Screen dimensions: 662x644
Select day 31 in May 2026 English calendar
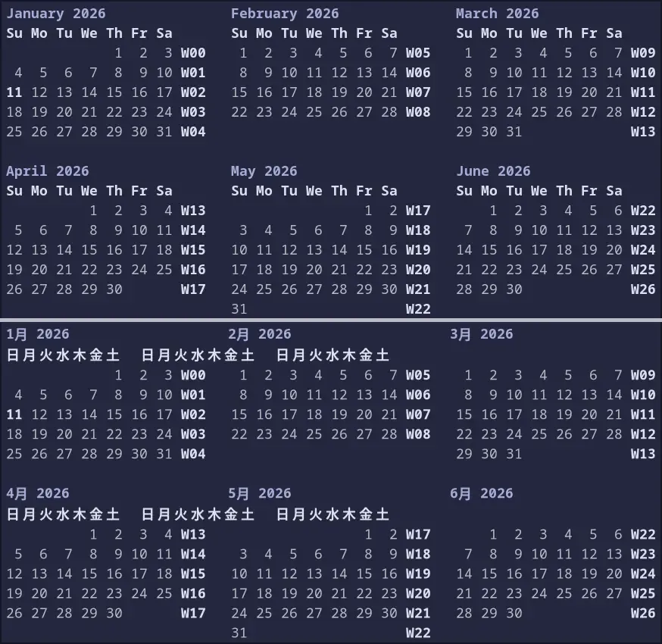[239, 309]
